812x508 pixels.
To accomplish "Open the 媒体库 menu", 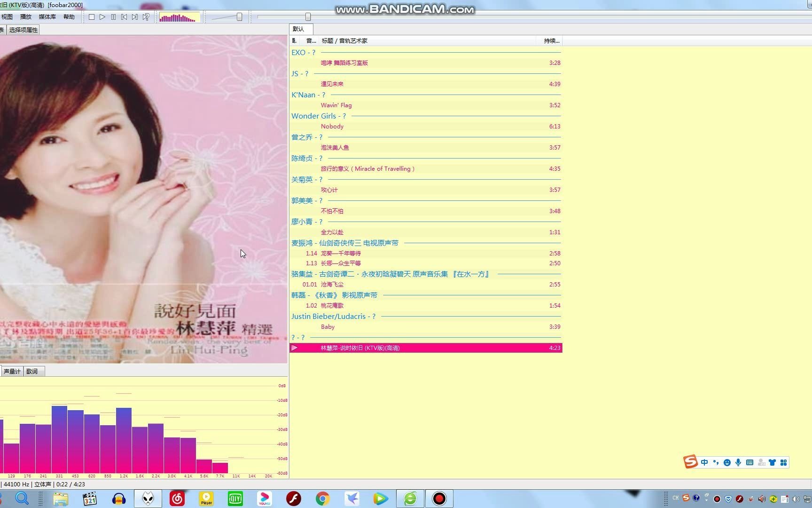I will tap(47, 17).
